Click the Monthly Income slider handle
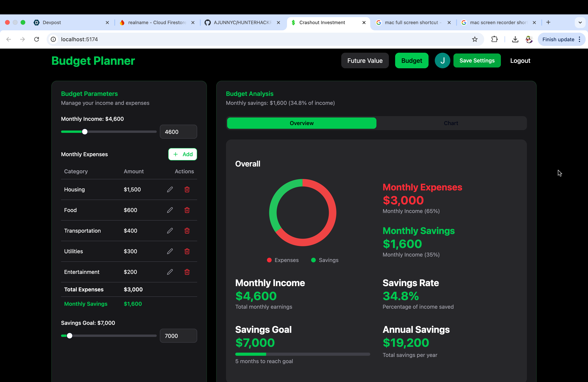Viewport: 588px width, 382px height. click(85, 132)
